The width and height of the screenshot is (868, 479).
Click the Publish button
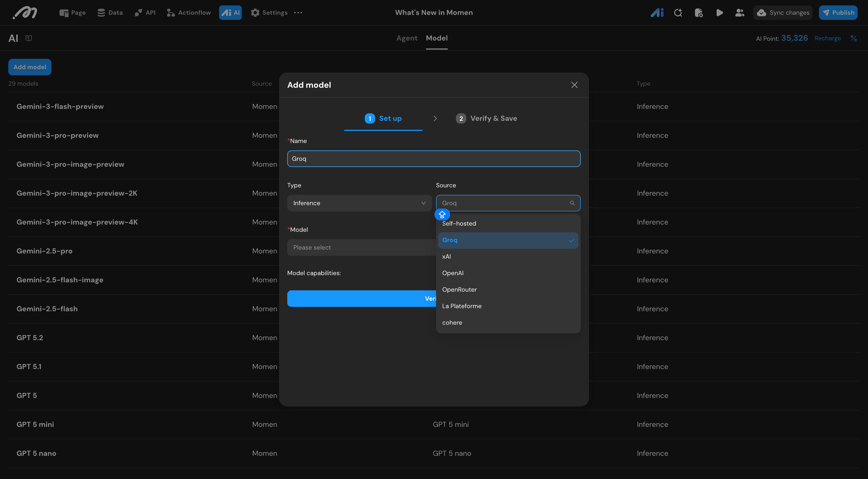point(838,13)
